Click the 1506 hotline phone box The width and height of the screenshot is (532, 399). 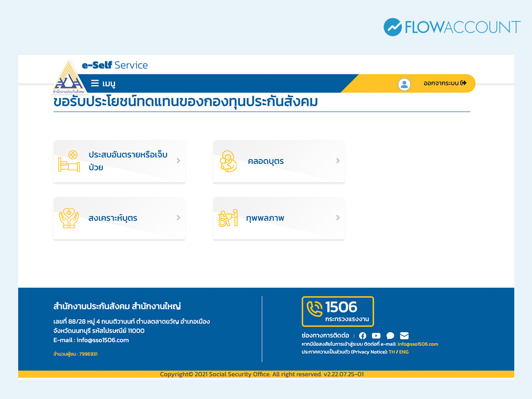(x=338, y=311)
